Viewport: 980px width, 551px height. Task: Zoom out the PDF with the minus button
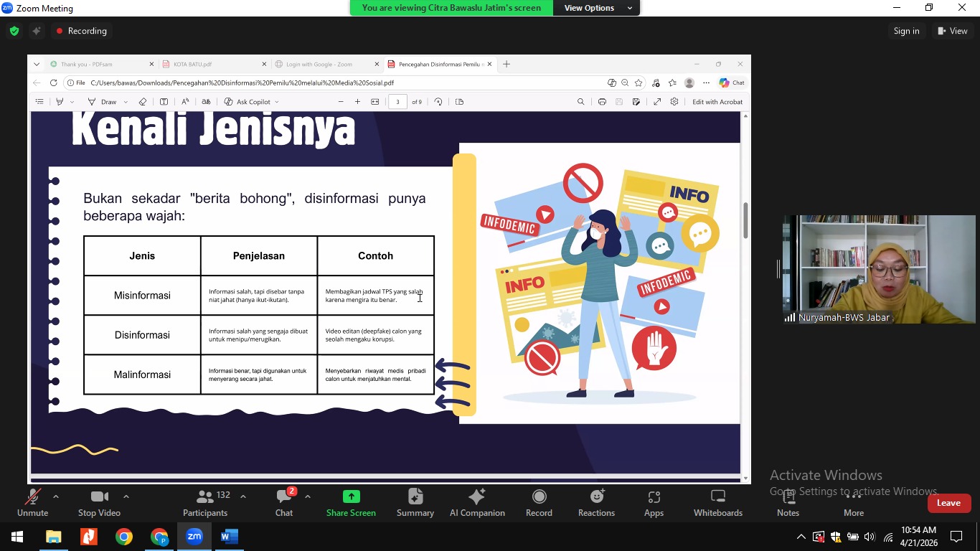341,102
